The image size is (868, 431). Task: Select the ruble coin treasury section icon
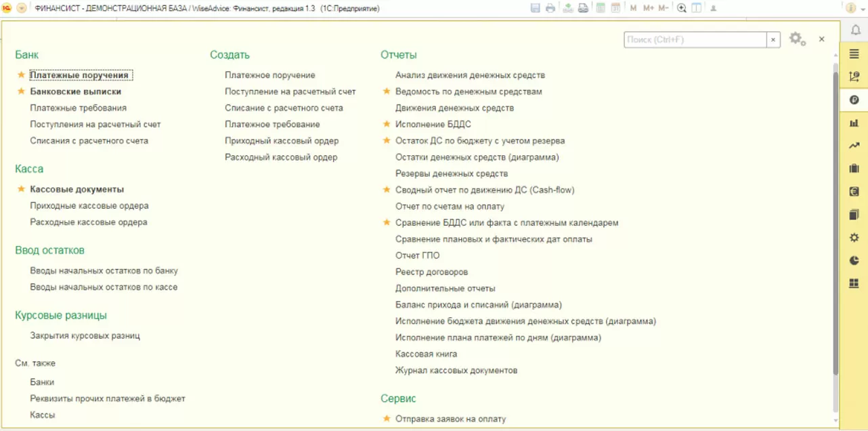click(x=854, y=100)
